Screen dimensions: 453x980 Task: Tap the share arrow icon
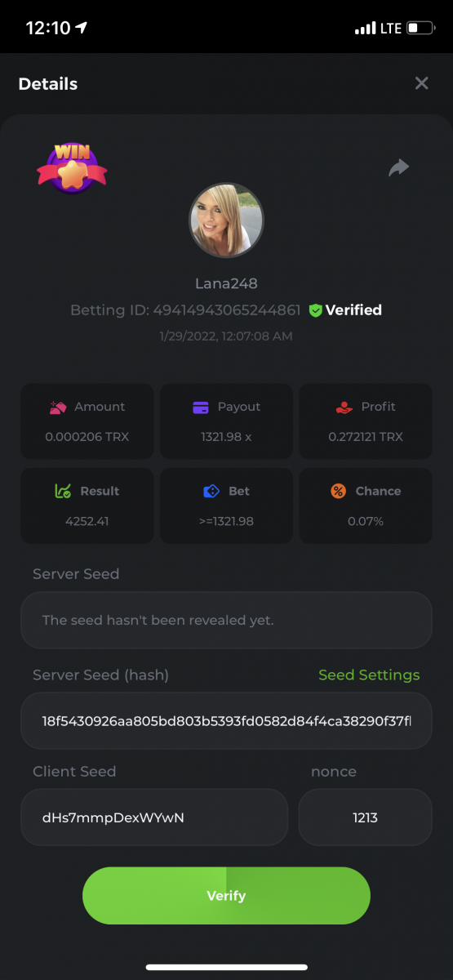398,167
